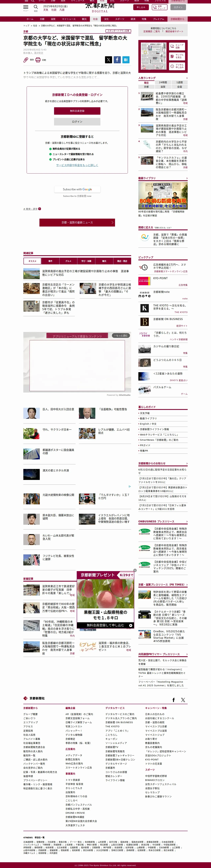Open English / 中文 guide link
Image resolution: width=211 pixels, height=868 pixels.
click(x=148, y=424)
